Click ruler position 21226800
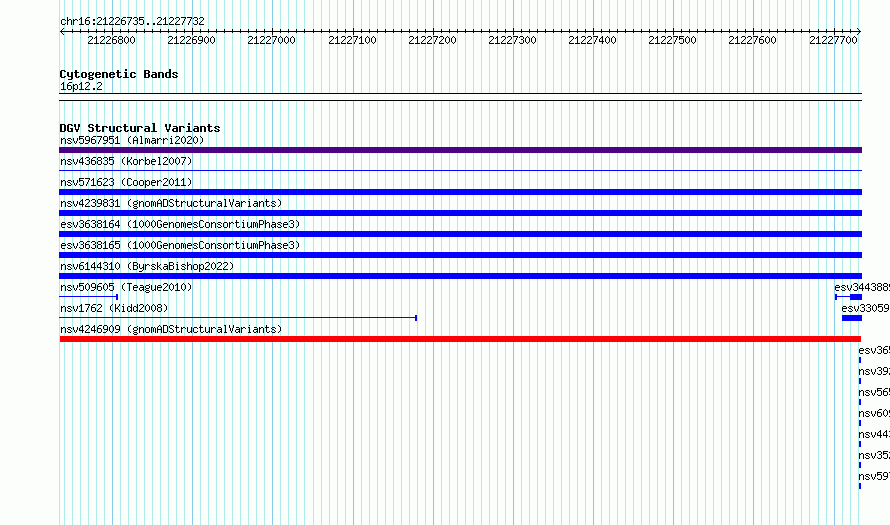The image size is (890, 525). point(111,40)
